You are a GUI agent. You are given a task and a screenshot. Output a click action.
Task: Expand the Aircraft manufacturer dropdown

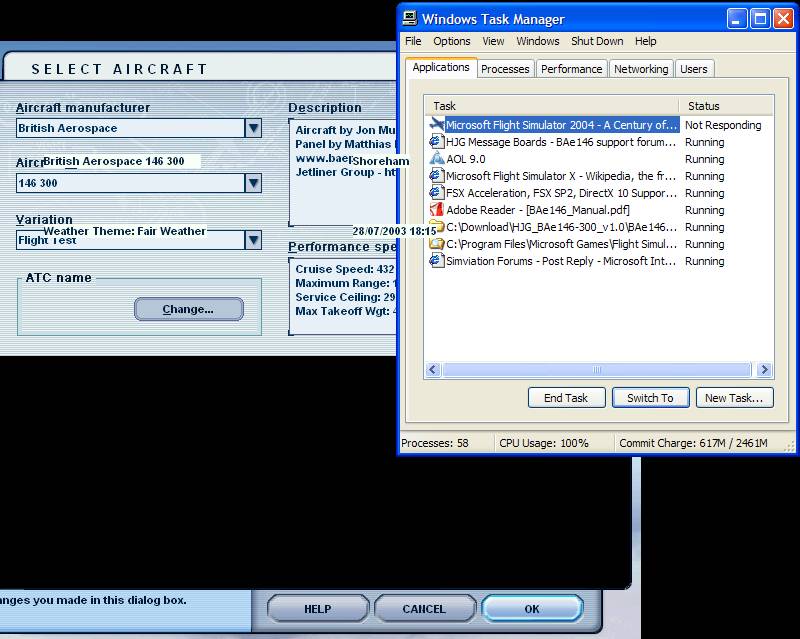(253, 128)
